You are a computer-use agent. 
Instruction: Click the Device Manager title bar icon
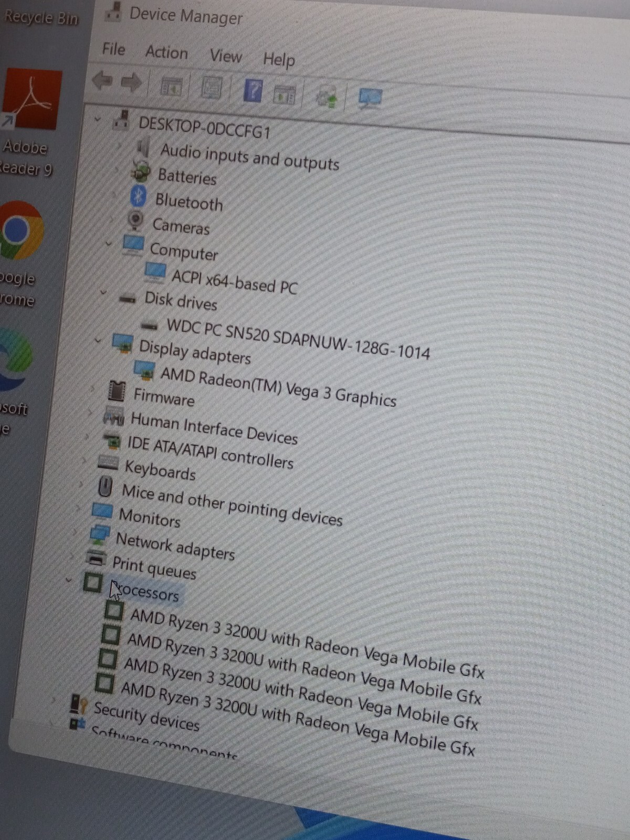click(113, 12)
